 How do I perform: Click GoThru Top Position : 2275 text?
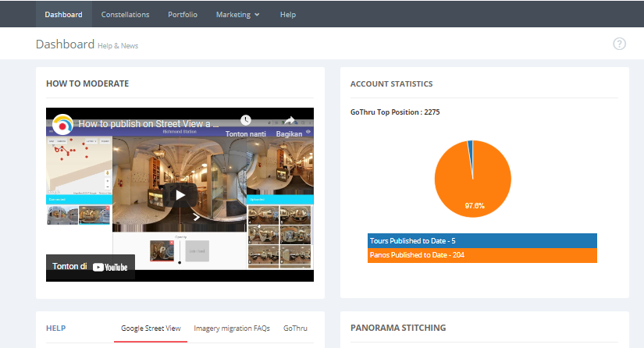click(x=395, y=112)
